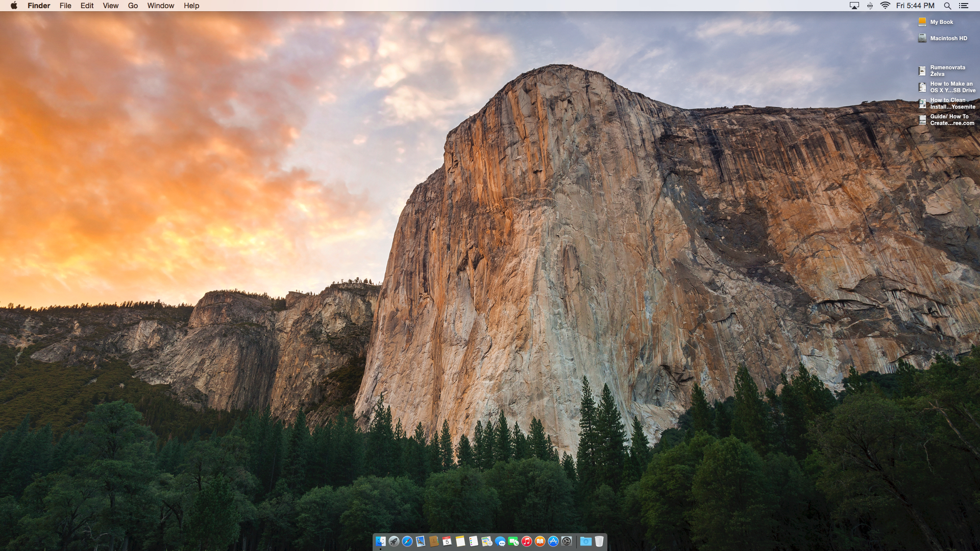
Task: Open the File menu
Action: point(65,6)
